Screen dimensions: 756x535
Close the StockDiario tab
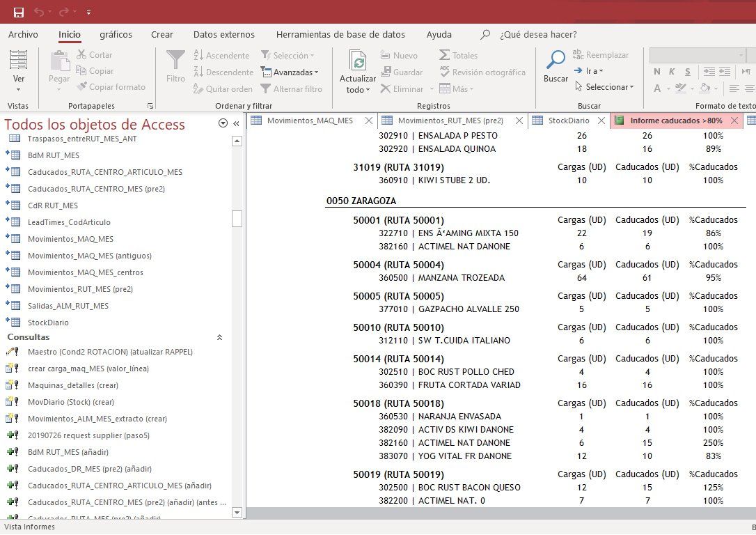point(601,121)
